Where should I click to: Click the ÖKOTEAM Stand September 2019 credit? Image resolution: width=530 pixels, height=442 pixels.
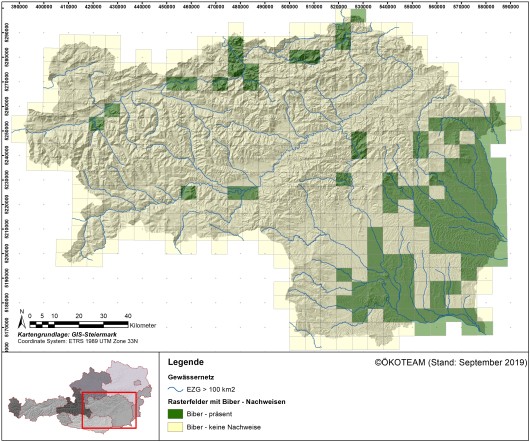[x=451, y=363]
